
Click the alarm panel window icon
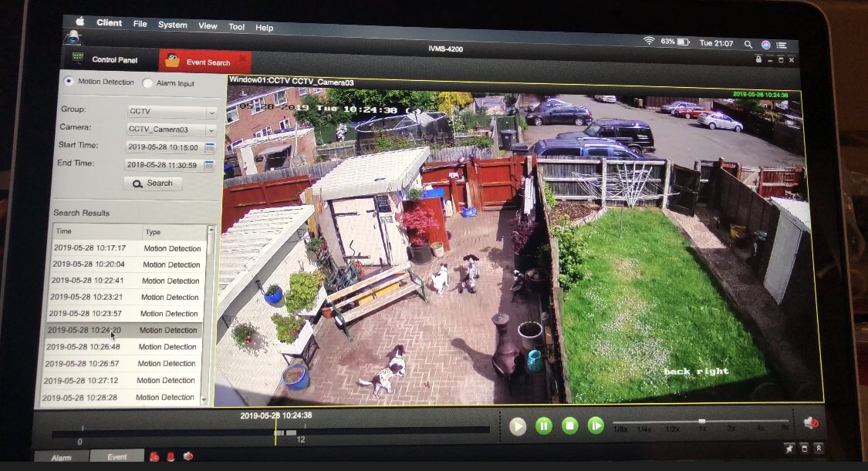coord(804,449)
